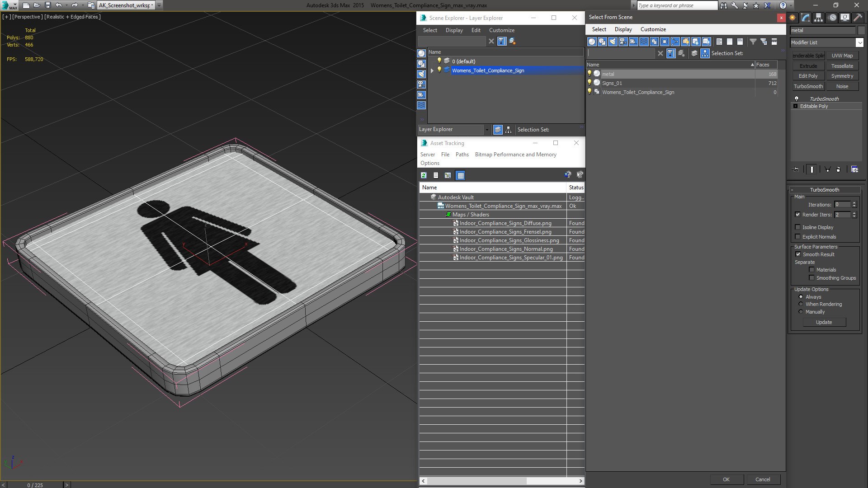
Task: Uncheck the Smooth Result checkbox
Action: coord(798,254)
